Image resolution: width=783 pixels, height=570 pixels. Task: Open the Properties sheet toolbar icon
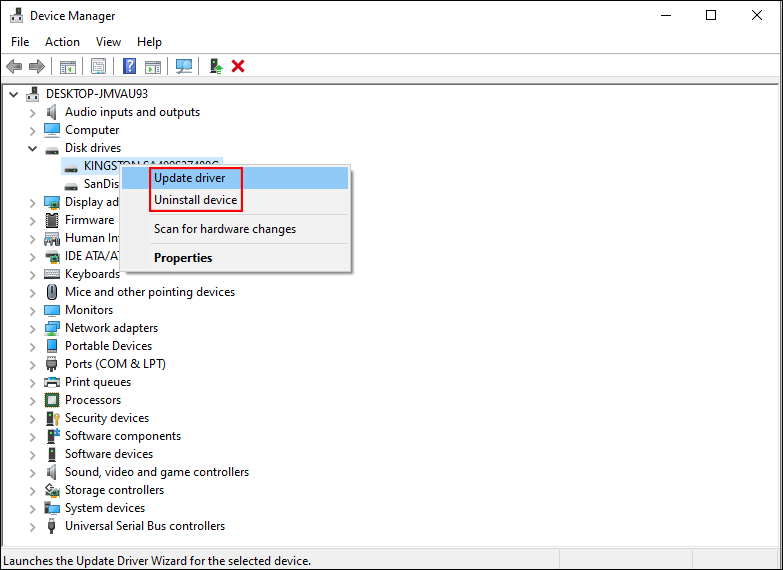click(x=98, y=66)
